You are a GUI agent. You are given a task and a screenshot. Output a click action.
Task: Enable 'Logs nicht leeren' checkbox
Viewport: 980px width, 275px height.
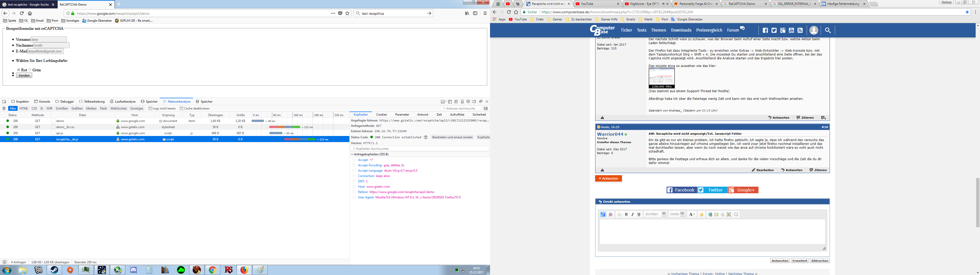pos(150,109)
